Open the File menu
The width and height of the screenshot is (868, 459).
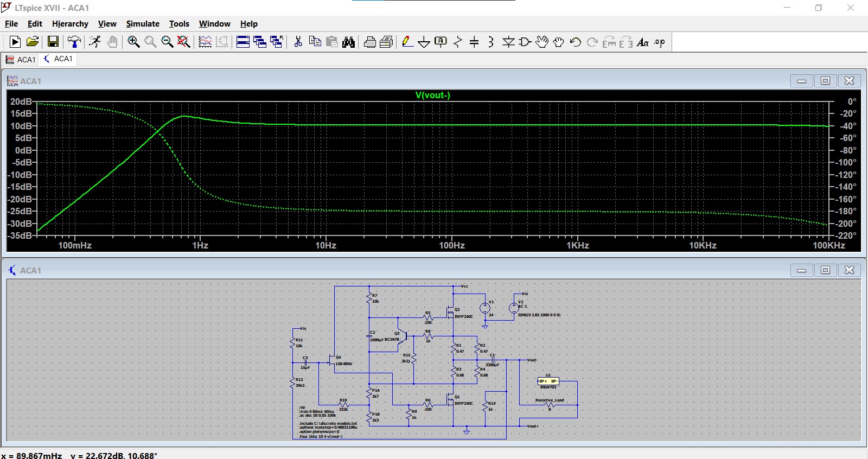point(11,24)
